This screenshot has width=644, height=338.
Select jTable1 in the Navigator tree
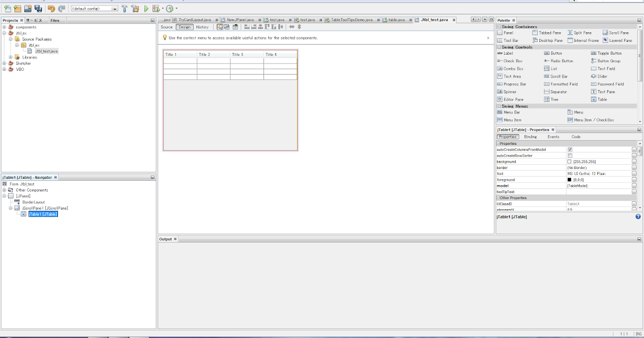coord(42,214)
